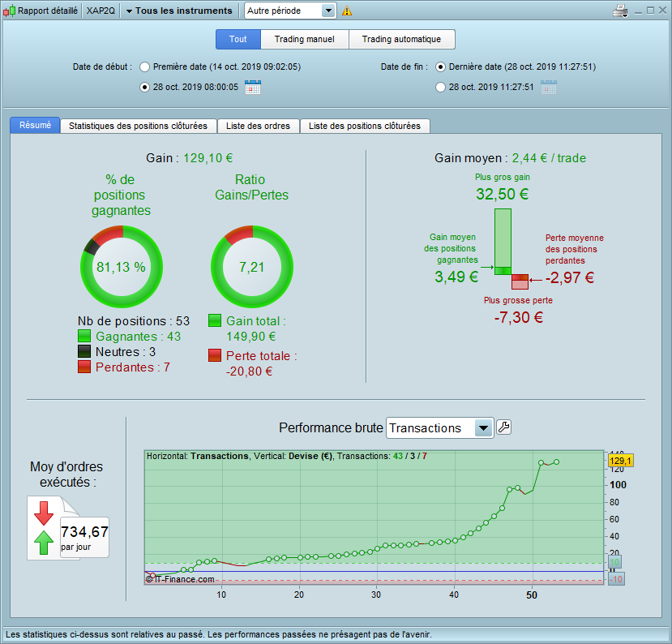
Task: Click the yellow warning triangle icon
Action: [347, 11]
